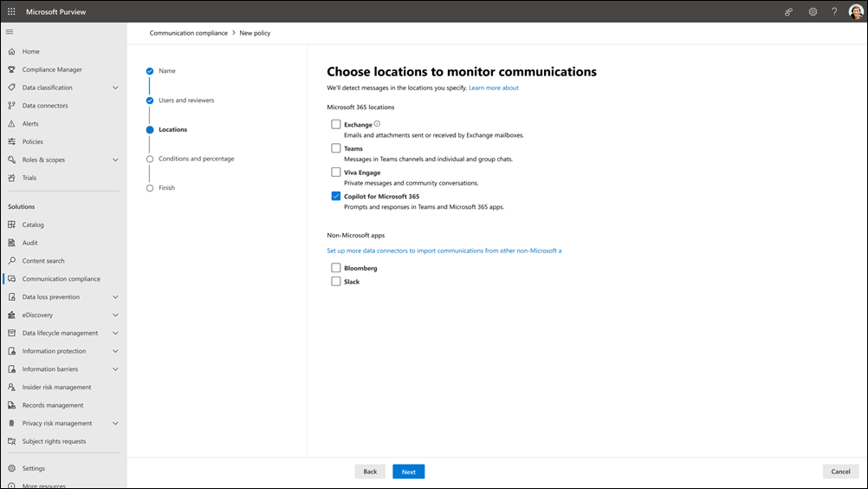Collapse the navigation hamburger menu
The width and height of the screenshot is (868, 489).
click(10, 31)
